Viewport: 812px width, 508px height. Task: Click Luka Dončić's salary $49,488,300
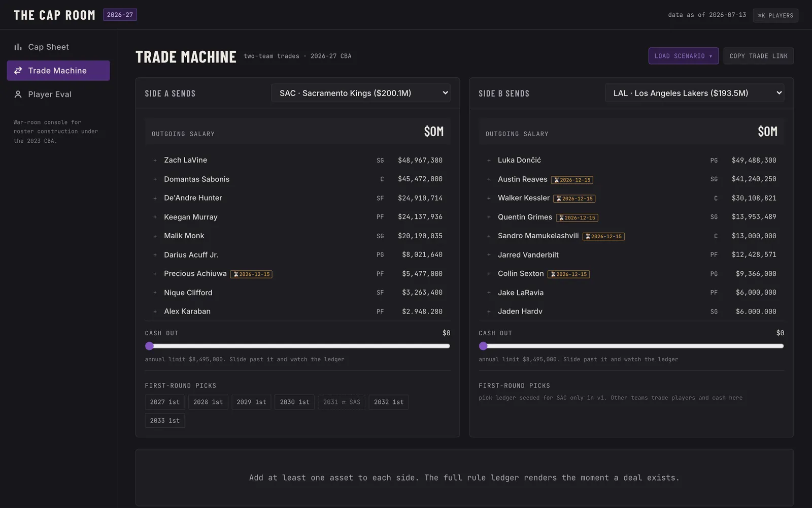coord(754,161)
